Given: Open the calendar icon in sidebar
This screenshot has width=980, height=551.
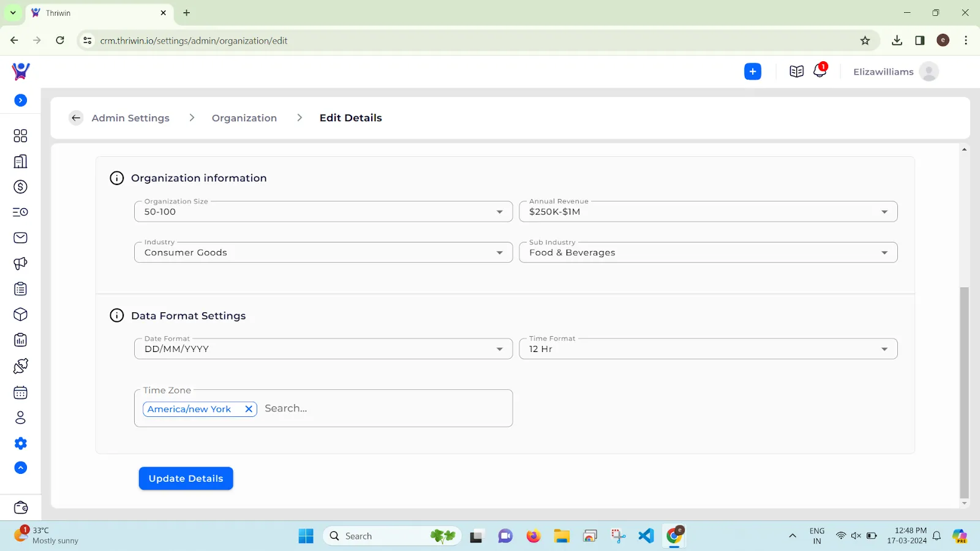Looking at the screenshot, I should 20,392.
